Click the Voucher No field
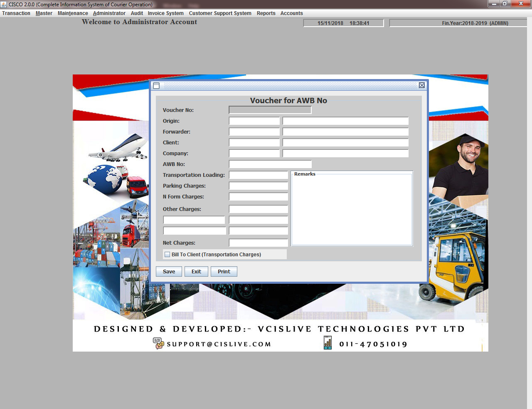Image resolution: width=532 pixels, height=409 pixels. point(270,110)
